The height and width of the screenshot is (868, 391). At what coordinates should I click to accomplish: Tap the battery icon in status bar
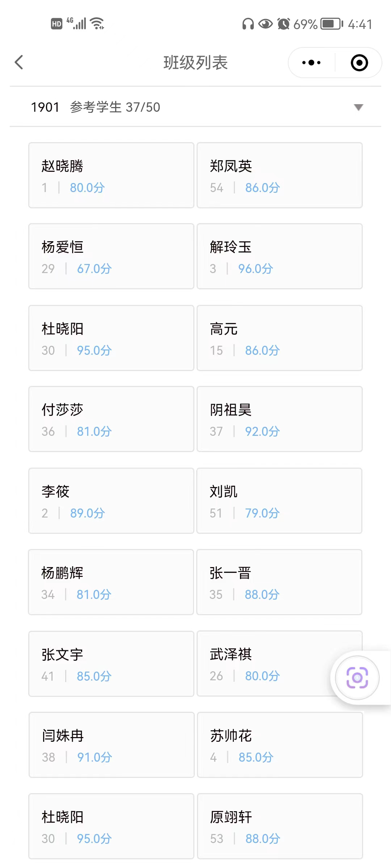point(331,24)
